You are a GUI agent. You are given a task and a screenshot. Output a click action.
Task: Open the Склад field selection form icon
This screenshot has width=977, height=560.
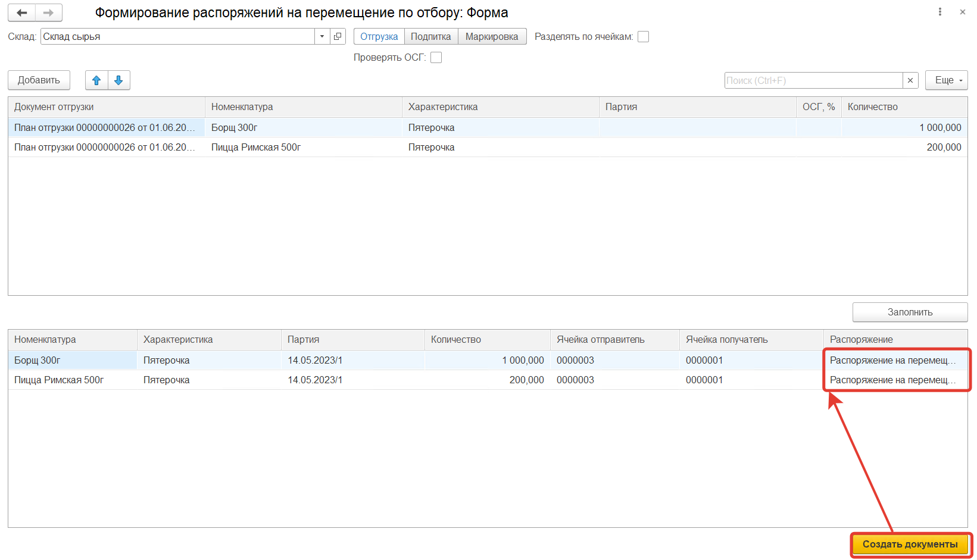coord(338,36)
